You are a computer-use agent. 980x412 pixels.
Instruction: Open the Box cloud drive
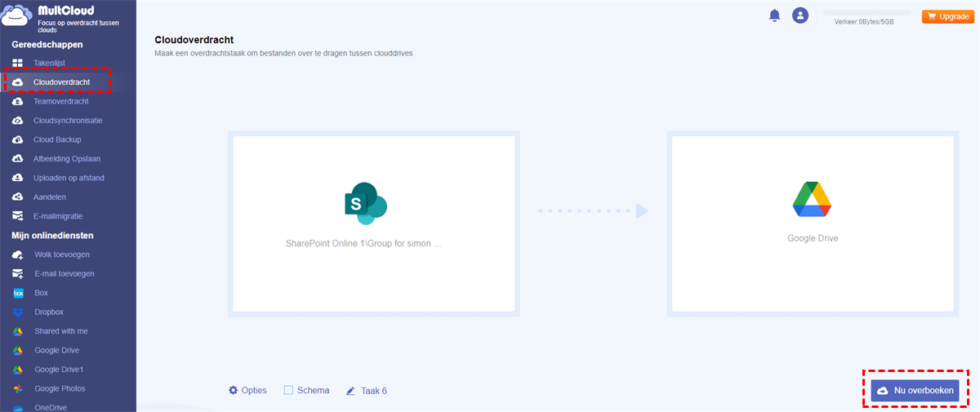pos(42,293)
